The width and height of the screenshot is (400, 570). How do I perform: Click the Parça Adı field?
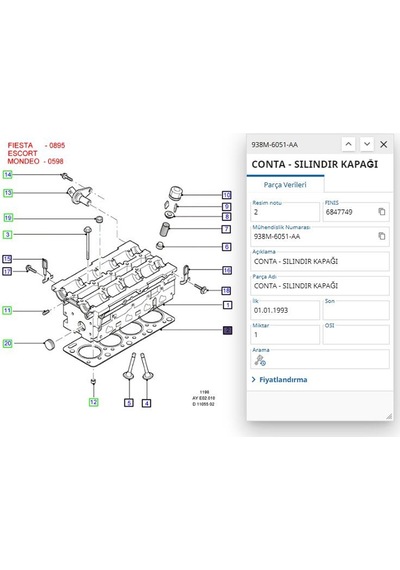[320, 286]
